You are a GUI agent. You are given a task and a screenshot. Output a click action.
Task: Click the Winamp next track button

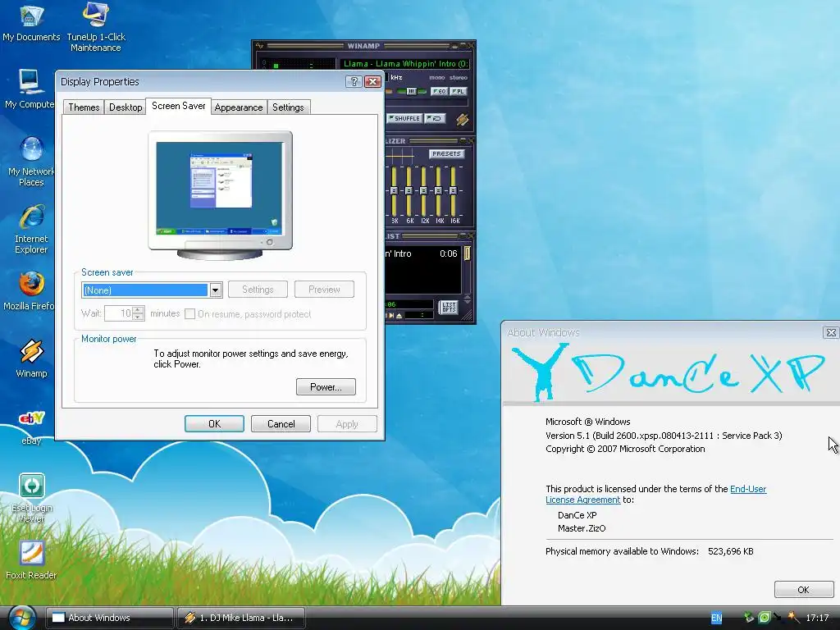(391, 316)
